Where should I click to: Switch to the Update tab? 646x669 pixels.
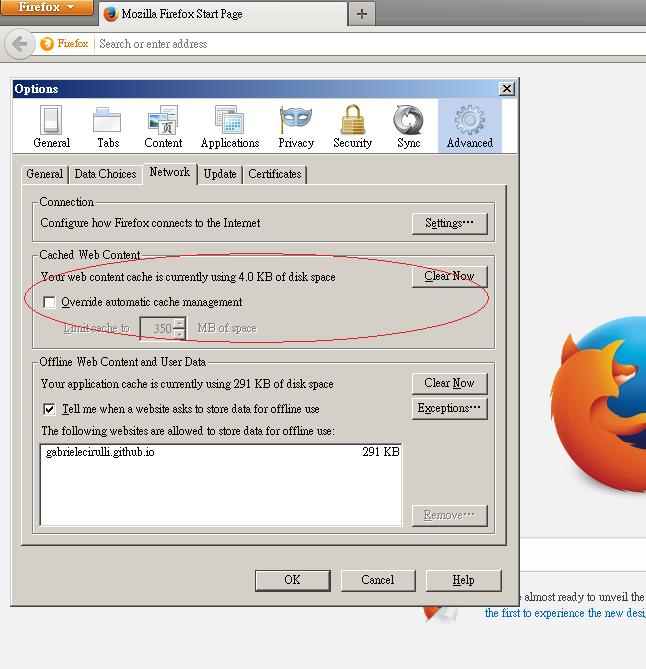click(x=220, y=174)
